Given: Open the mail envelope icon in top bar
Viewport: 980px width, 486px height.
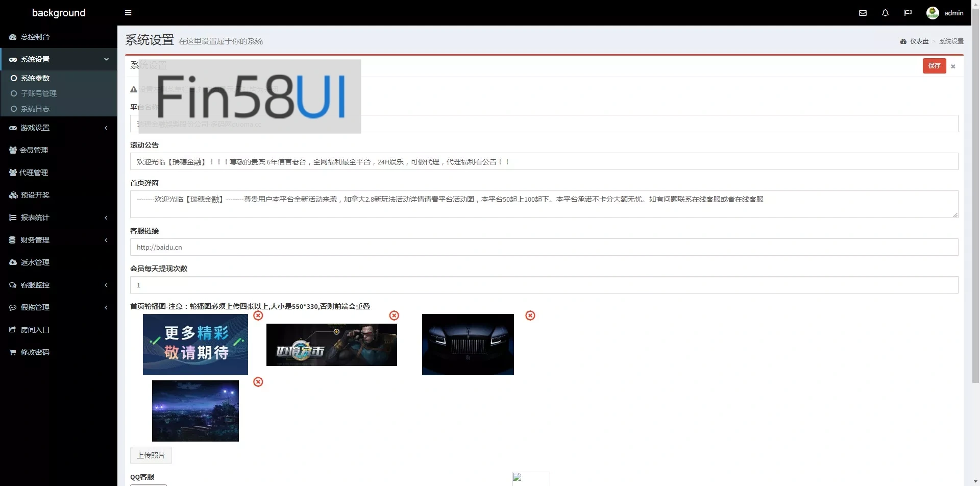Looking at the screenshot, I should [863, 13].
